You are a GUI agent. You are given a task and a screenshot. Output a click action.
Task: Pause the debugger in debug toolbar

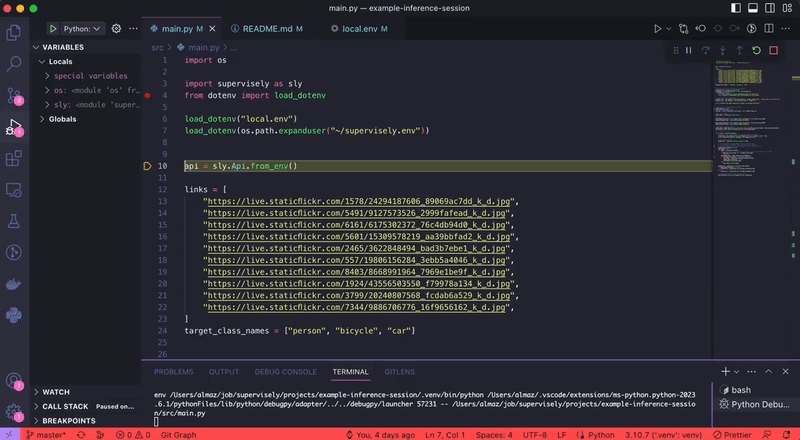(x=688, y=51)
